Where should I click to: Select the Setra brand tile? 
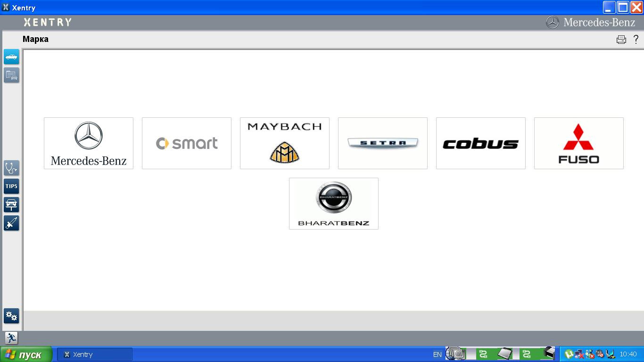[x=383, y=143]
